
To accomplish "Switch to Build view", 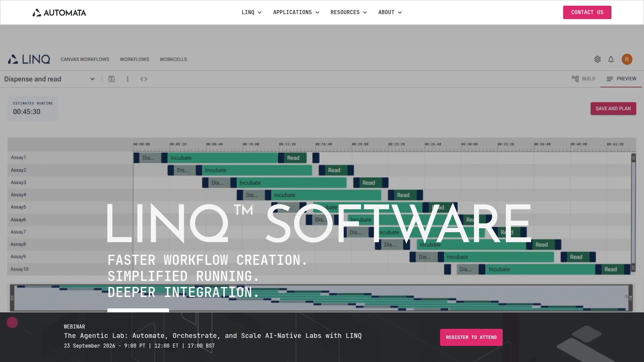I will pyautogui.click(x=583, y=79).
